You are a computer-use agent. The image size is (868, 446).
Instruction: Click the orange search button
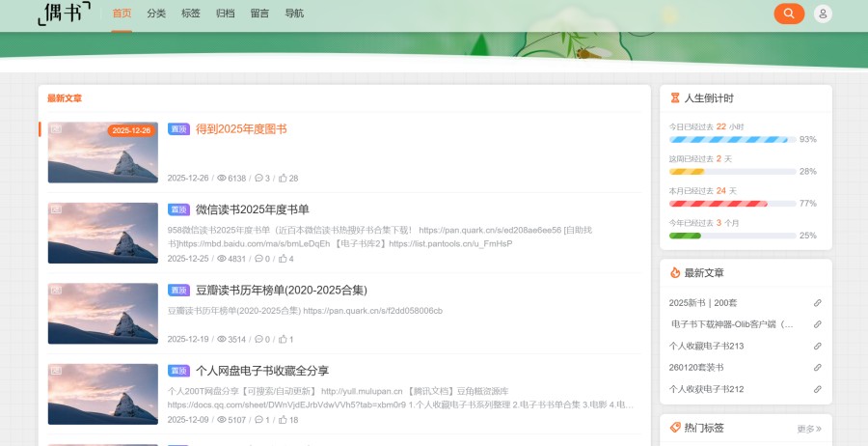coord(789,14)
